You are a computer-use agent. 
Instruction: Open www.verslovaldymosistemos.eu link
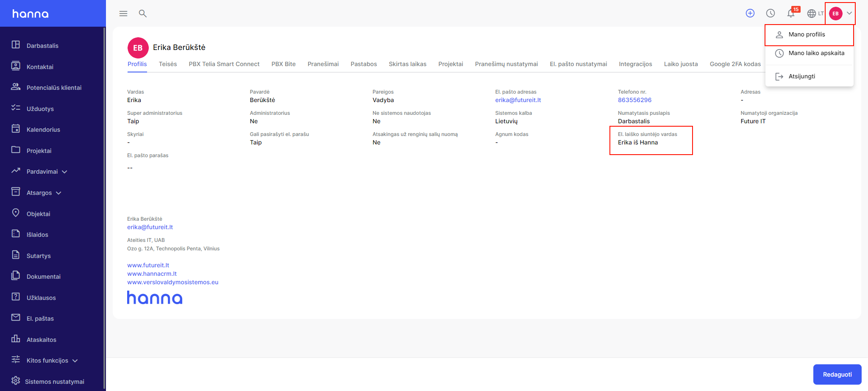click(173, 282)
